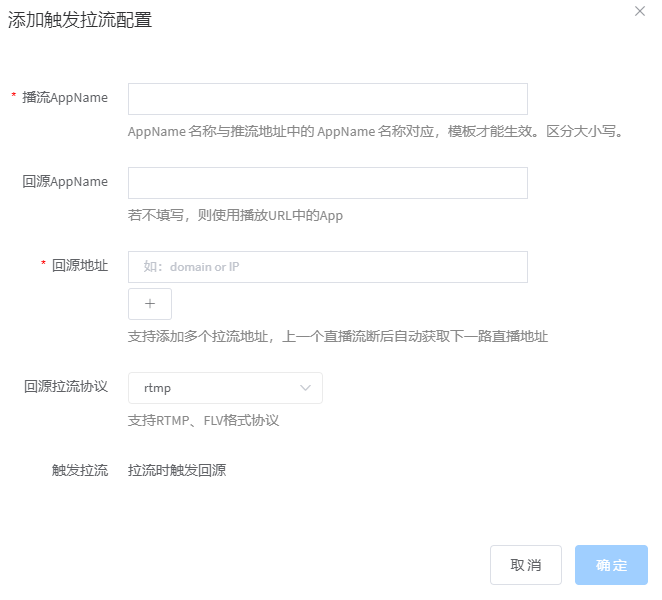Click the 支持RTMP、FLV格式协议 hint text
662x600 pixels.
(203, 420)
